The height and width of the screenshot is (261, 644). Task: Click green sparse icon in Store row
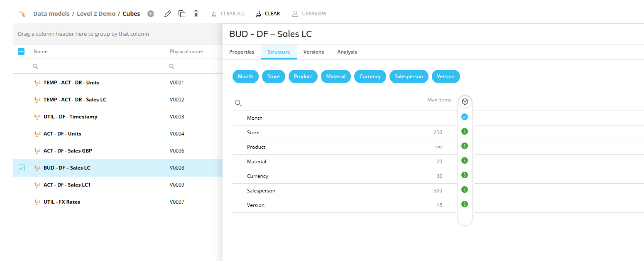465,131
